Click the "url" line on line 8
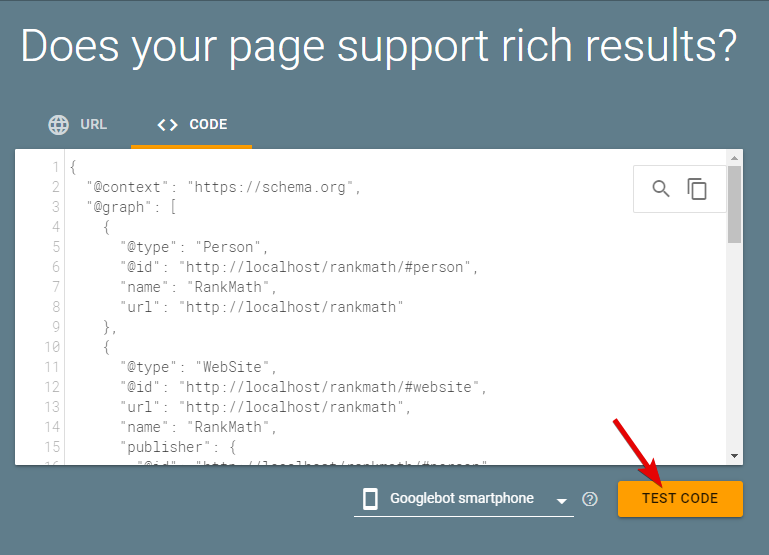 [262, 307]
